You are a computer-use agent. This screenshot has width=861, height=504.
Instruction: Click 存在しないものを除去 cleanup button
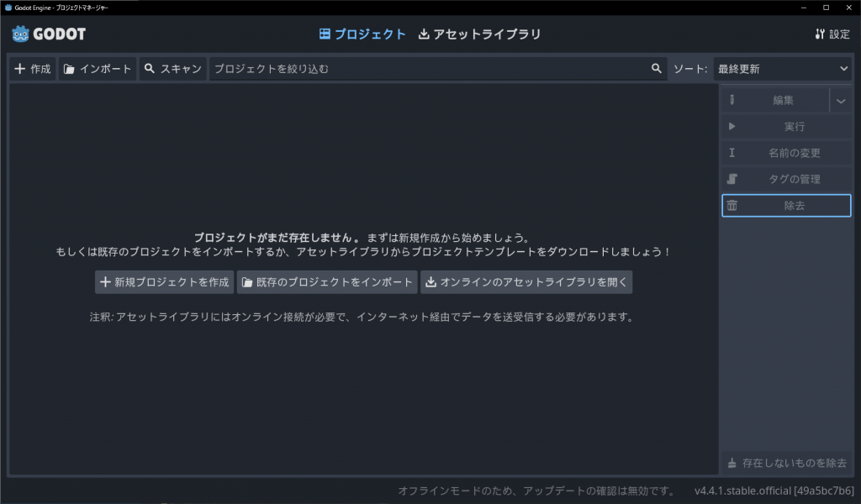tap(786, 463)
